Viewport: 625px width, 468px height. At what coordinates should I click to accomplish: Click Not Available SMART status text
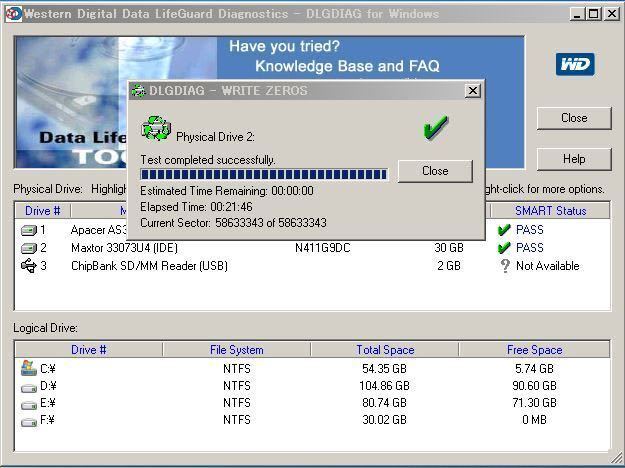click(548, 266)
